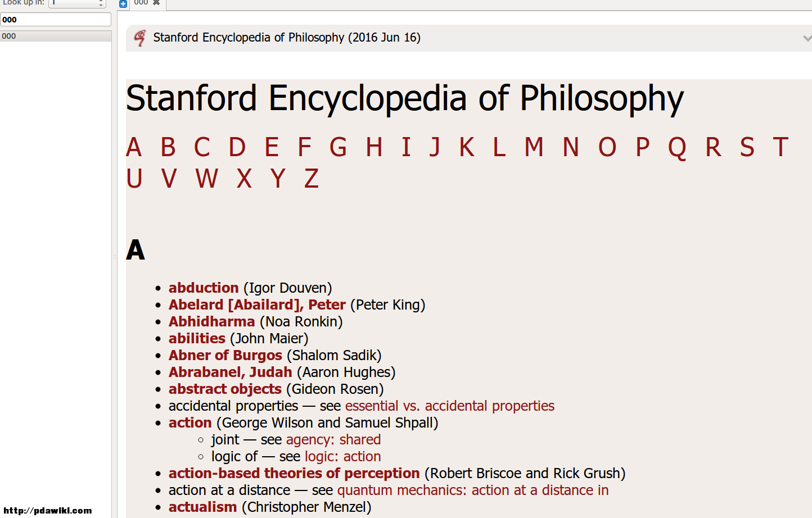812x518 pixels.
Task: Go to letter Z section
Action: 312,179
